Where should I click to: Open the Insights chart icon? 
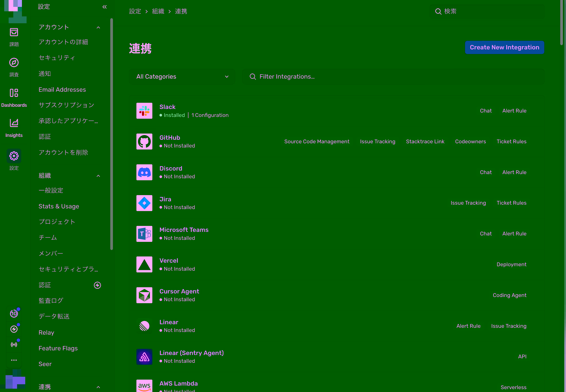(x=14, y=123)
